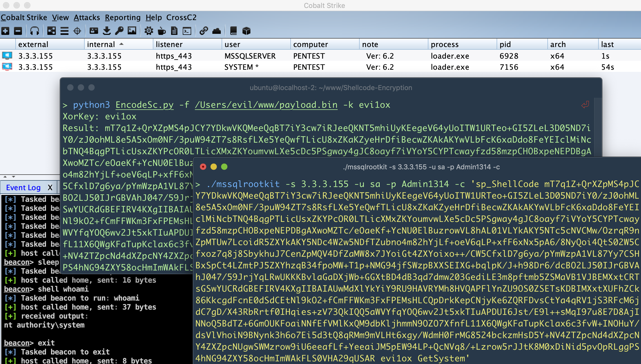Select the MSSQLSERVER beacon session row
The width and height of the screenshot is (641, 364).
[x=250, y=56]
